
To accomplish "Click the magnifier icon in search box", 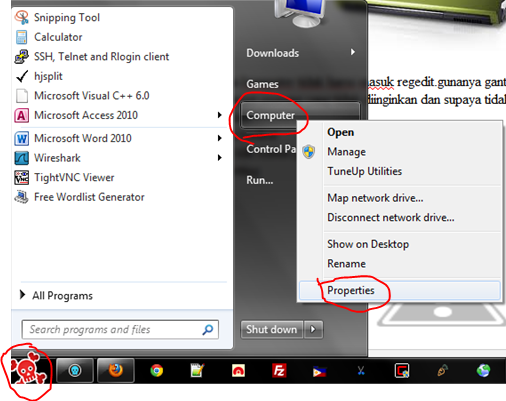I will (x=208, y=330).
